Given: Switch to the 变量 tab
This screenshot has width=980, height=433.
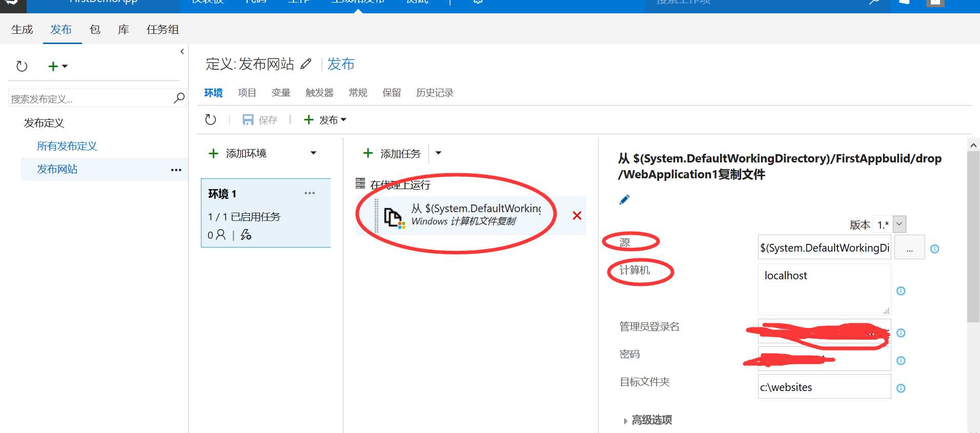Looking at the screenshot, I should pyautogui.click(x=281, y=93).
